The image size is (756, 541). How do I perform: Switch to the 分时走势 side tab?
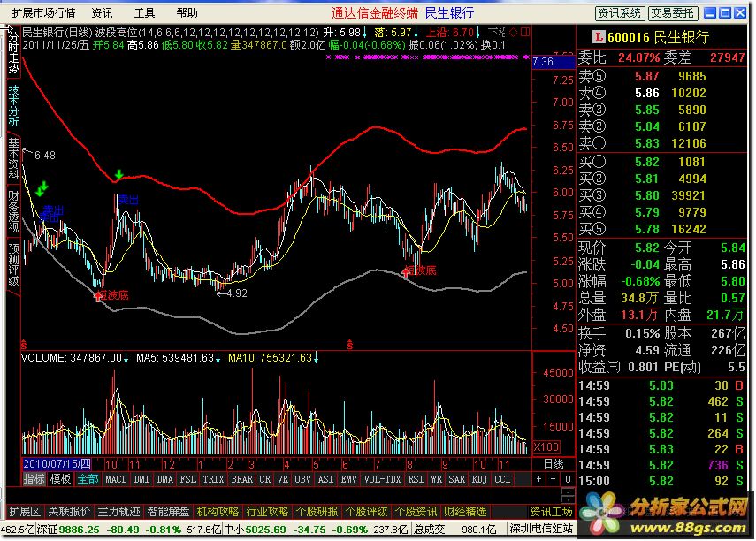pos(13,51)
